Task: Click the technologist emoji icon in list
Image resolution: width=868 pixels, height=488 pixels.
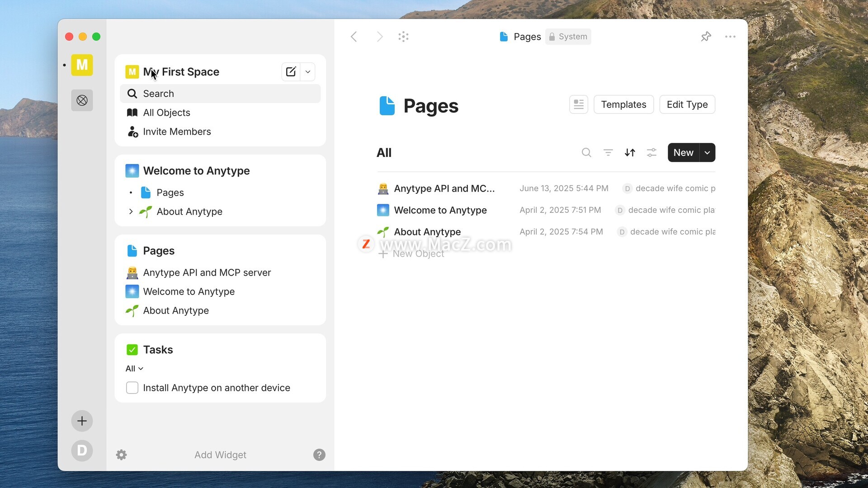Action: pos(383,188)
